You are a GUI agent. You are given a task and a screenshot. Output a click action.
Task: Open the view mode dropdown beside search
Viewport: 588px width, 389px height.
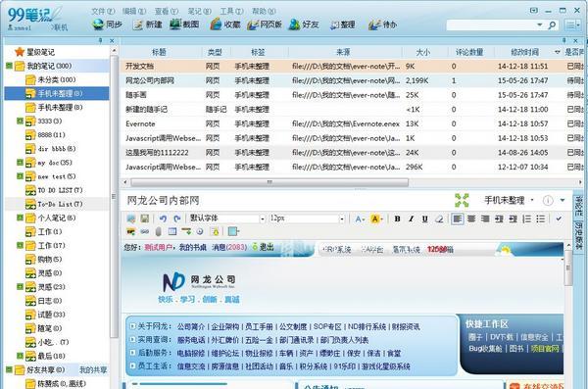click(x=572, y=25)
